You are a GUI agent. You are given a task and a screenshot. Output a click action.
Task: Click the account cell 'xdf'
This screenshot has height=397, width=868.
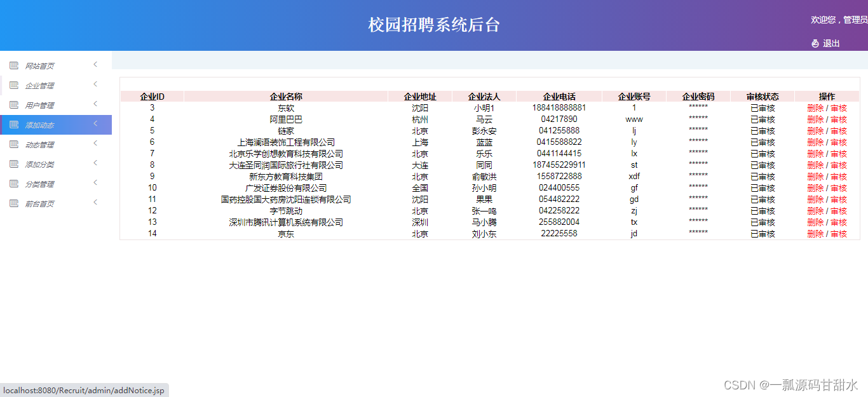point(634,177)
